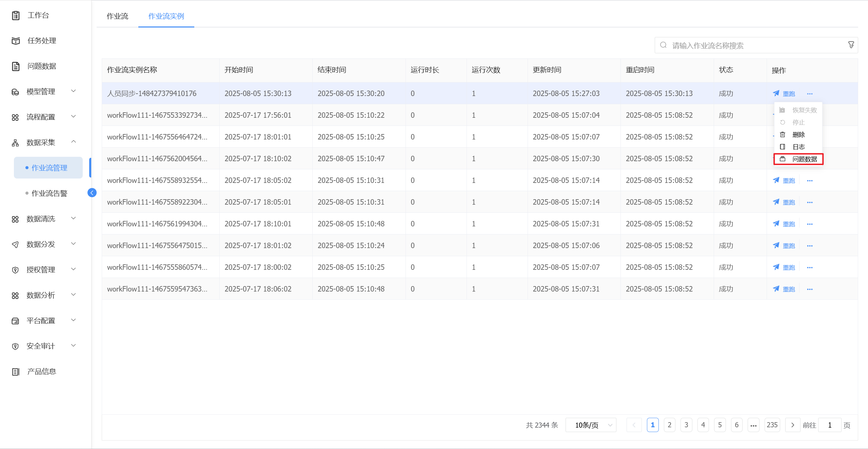Open more actions (…) for 人员同步 row
Viewport: 868px width, 449px height.
tap(810, 94)
